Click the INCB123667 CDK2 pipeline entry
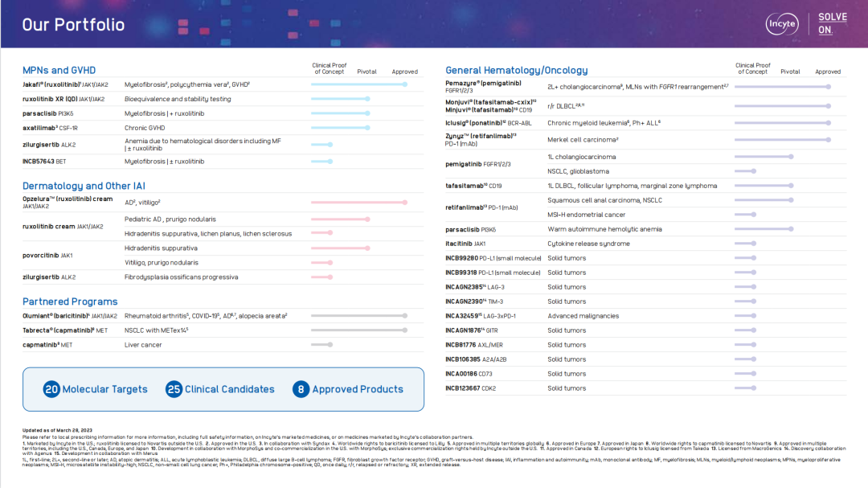 [x=471, y=388]
